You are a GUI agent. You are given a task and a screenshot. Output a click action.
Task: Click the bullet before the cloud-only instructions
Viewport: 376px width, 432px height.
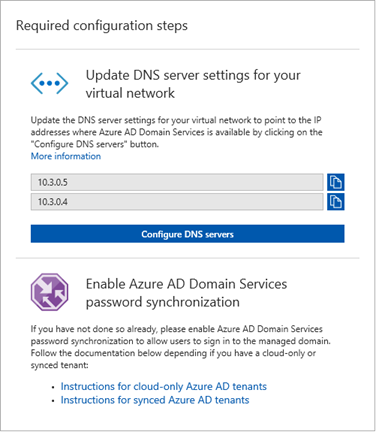pyautogui.click(x=53, y=387)
